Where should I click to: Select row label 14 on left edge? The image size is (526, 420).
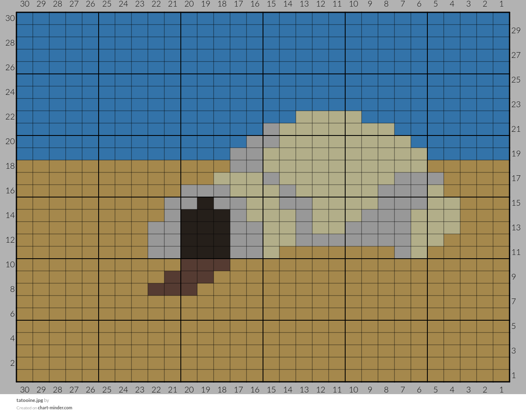10,215
